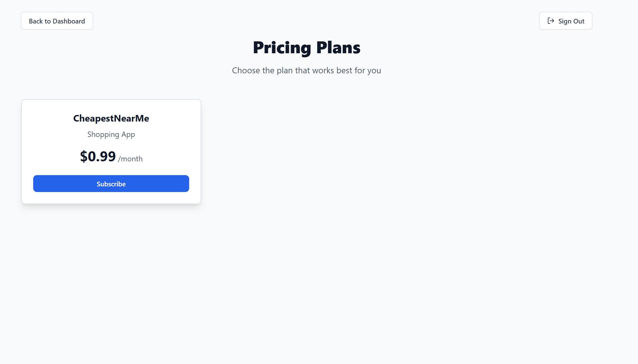The width and height of the screenshot is (638, 364).
Task: Click the word "Choose" in the subtitle
Action: click(x=246, y=70)
